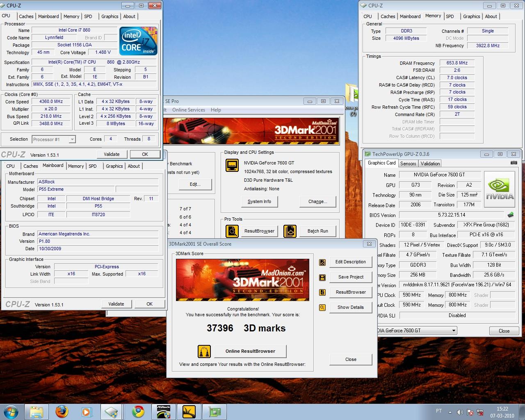
Task: Switch to SPD tab in top-left CPU-Z
Action: (88, 16)
